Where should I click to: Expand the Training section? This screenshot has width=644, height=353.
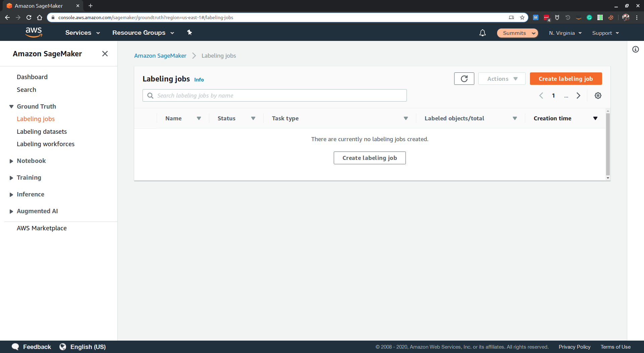pyautogui.click(x=11, y=178)
